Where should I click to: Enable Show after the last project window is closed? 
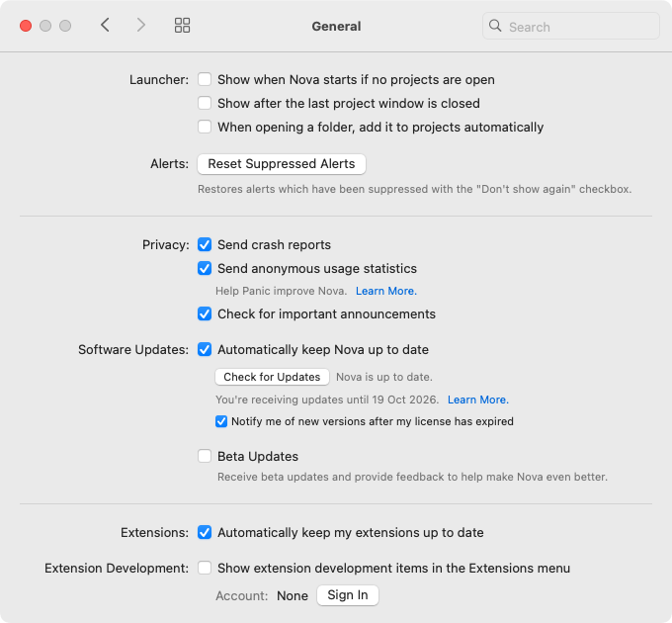point(205,103)
